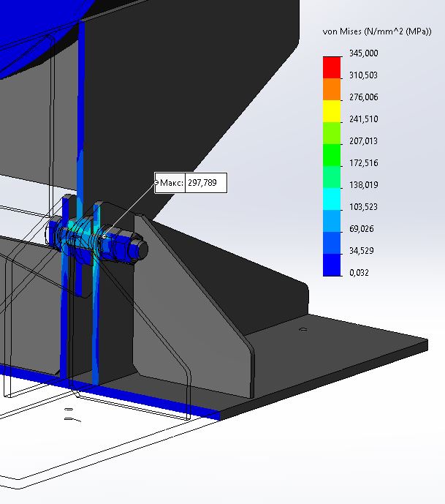Click the legend value 310,503
445x504 pixels.
[363, 75]
